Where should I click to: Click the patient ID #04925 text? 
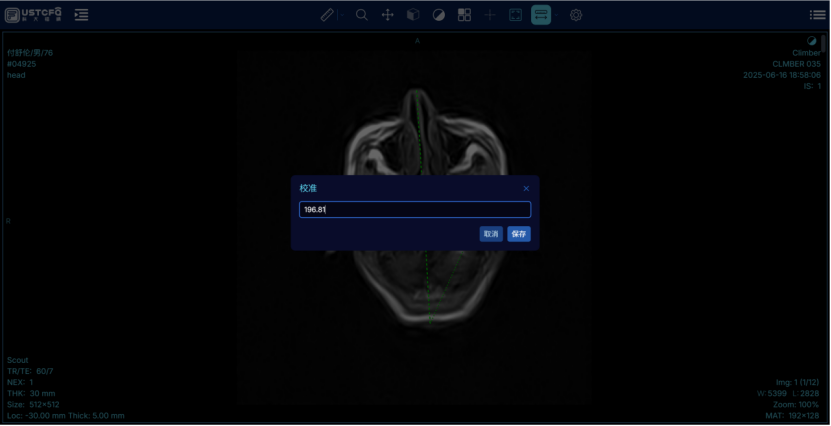[x=22, y=64]
